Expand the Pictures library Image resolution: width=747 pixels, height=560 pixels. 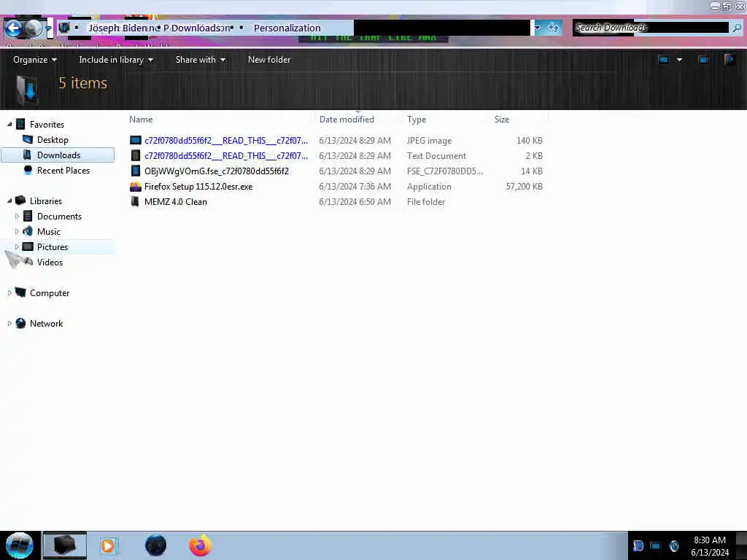coord(18,246)
